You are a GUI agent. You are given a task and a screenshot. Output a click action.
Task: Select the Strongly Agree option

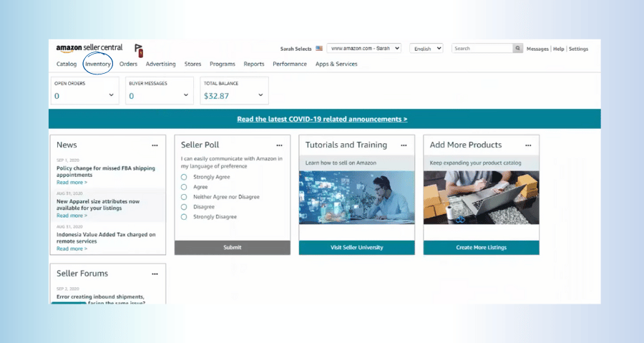pyautogui.click(x=184, y=177)
